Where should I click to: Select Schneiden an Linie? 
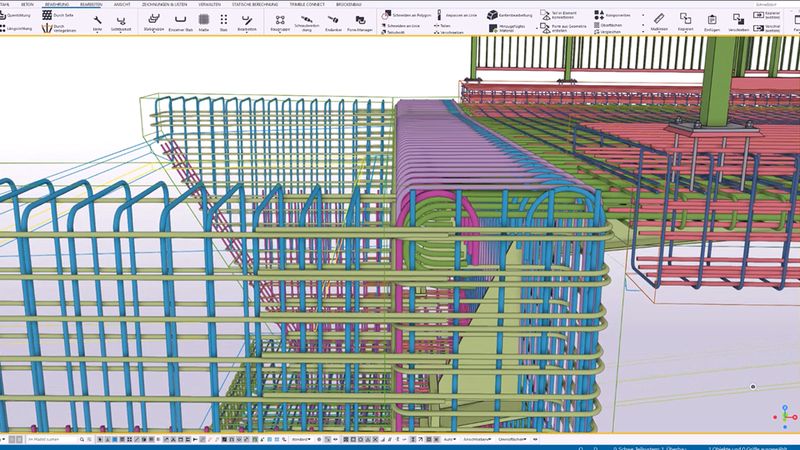point(401,26)
